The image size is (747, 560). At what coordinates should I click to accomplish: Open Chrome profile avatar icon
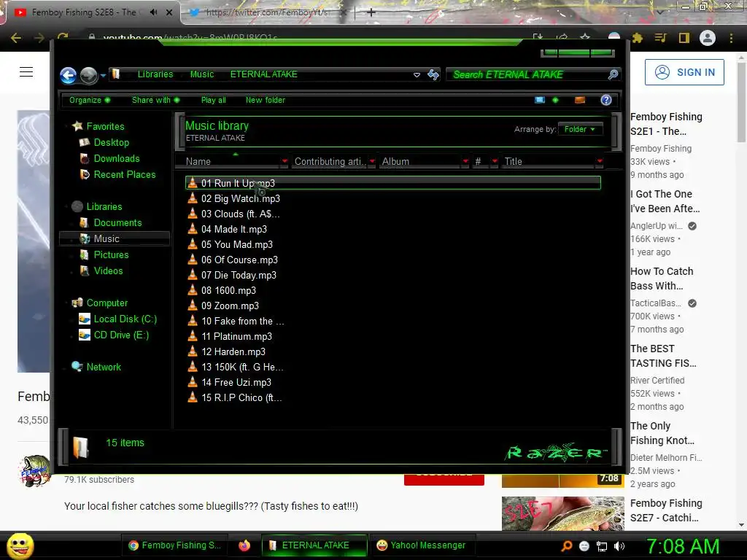pyautogui.click(x=708, y=38)
